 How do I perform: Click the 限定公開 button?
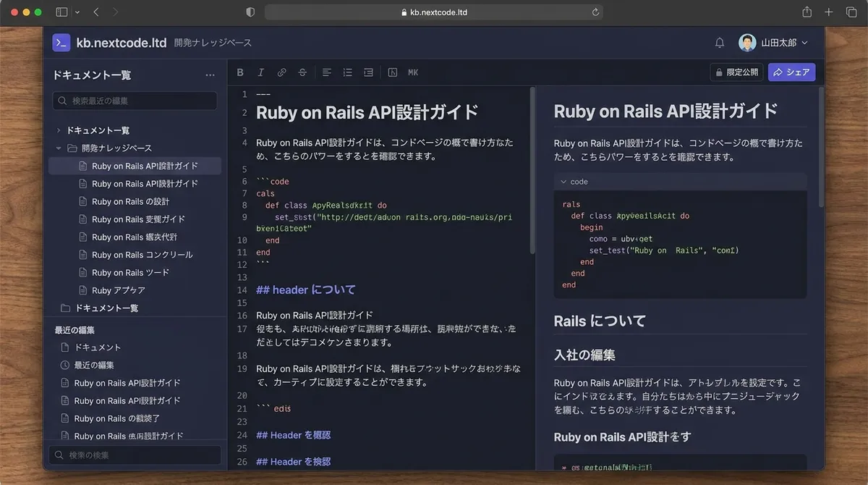point(736,72)
